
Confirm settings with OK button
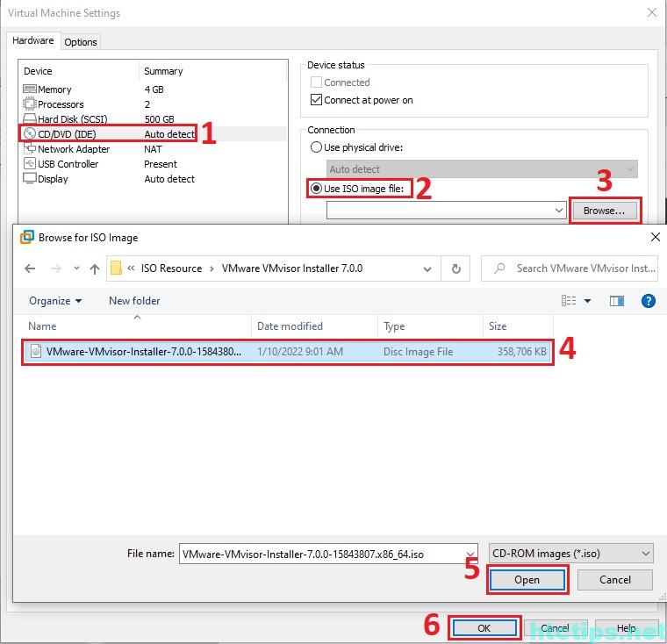pyautogui.click(x=484, y=628)
